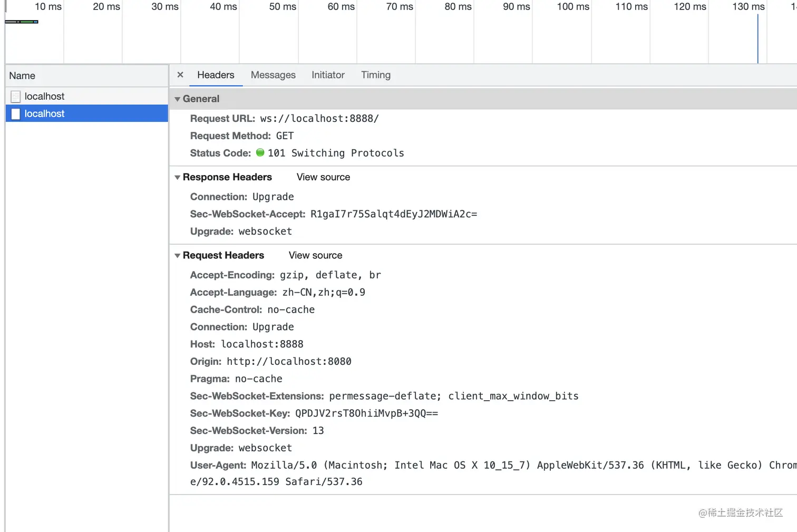
Task: Collapse the Response Headers section
Action: point(178,178)
